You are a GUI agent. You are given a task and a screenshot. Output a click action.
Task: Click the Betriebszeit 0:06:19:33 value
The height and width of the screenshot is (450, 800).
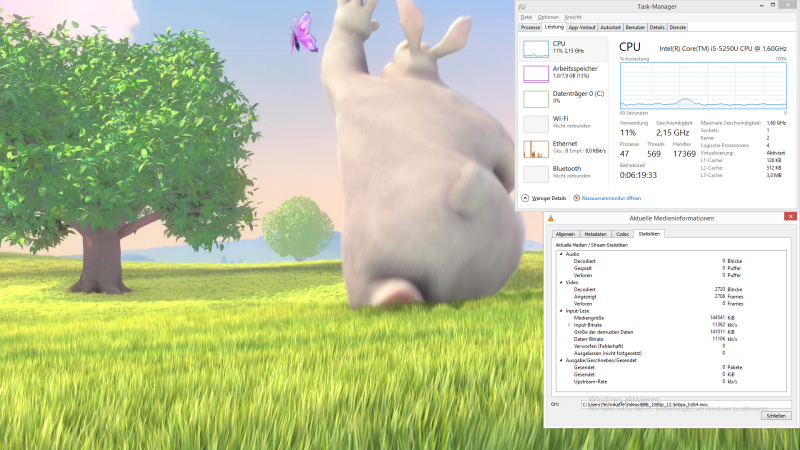coord(638,175)
